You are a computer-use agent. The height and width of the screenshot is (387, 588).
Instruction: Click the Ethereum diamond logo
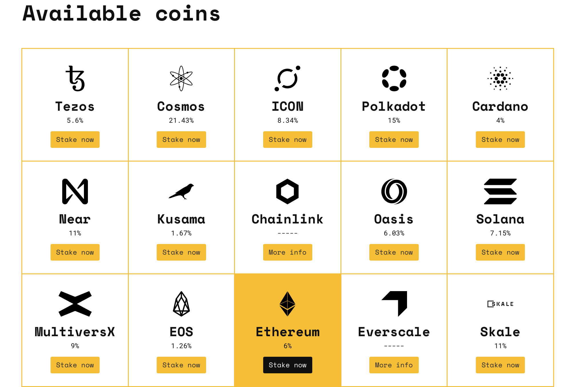tap(287, 304)
